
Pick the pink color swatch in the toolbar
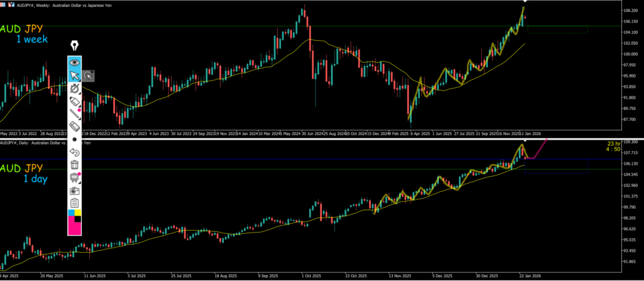(x=74, y=226)
